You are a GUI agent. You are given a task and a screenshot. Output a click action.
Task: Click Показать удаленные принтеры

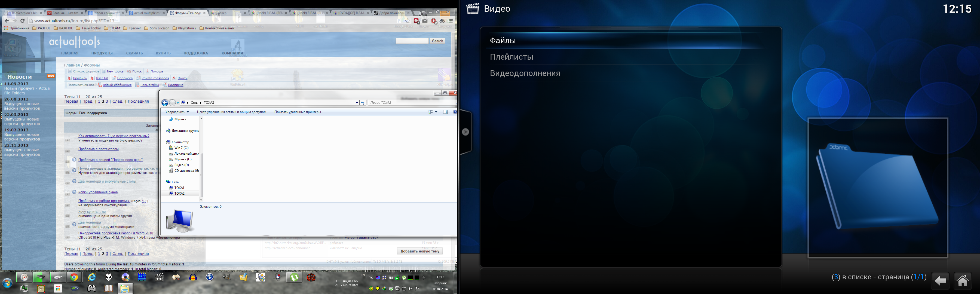click(x=298, y=112)
